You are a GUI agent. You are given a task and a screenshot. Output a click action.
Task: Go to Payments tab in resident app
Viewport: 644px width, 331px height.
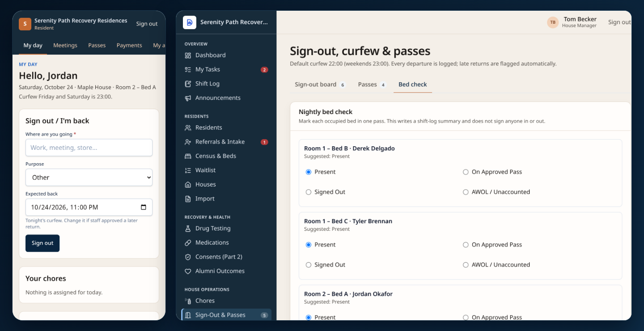[x=129, y=46]
